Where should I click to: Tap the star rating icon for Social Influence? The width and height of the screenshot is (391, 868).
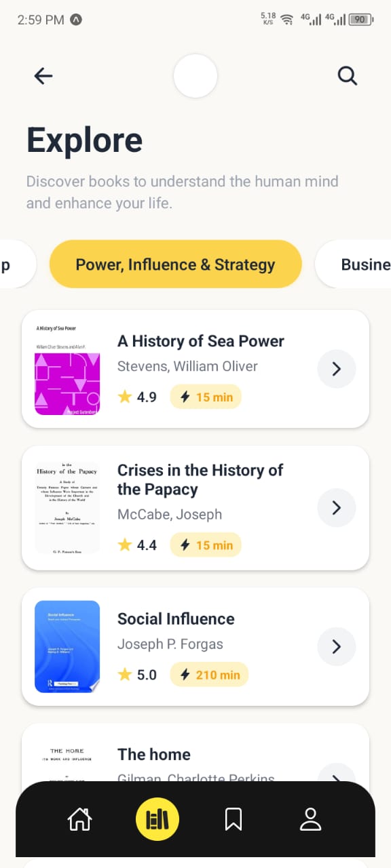click(124, 674)
